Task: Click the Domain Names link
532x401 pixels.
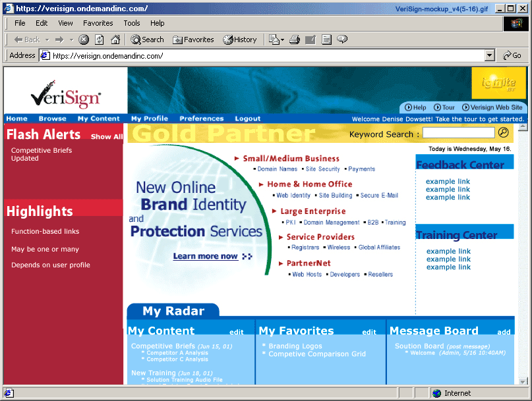Action: [x=277, y=169]
